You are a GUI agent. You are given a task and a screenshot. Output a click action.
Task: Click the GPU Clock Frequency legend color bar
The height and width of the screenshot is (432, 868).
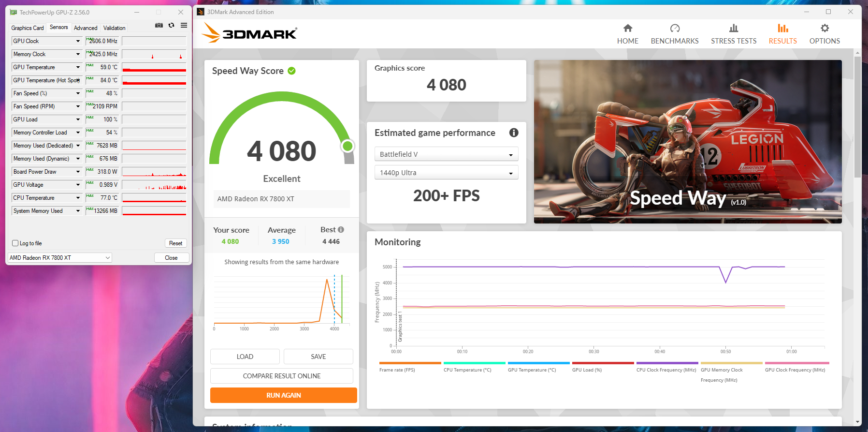coord(797,363)
